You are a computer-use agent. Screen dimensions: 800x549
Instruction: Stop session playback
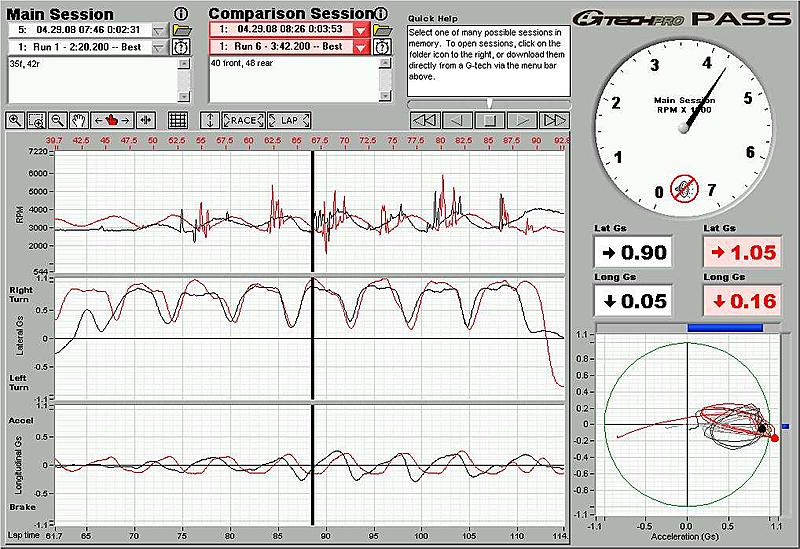(x=489, y=120)
